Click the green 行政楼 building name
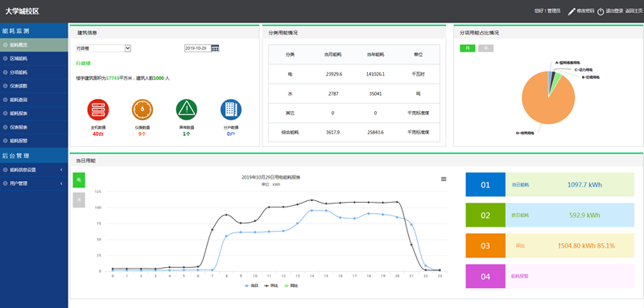Viewport: 644px width, 308px height. tap(83, 64)
